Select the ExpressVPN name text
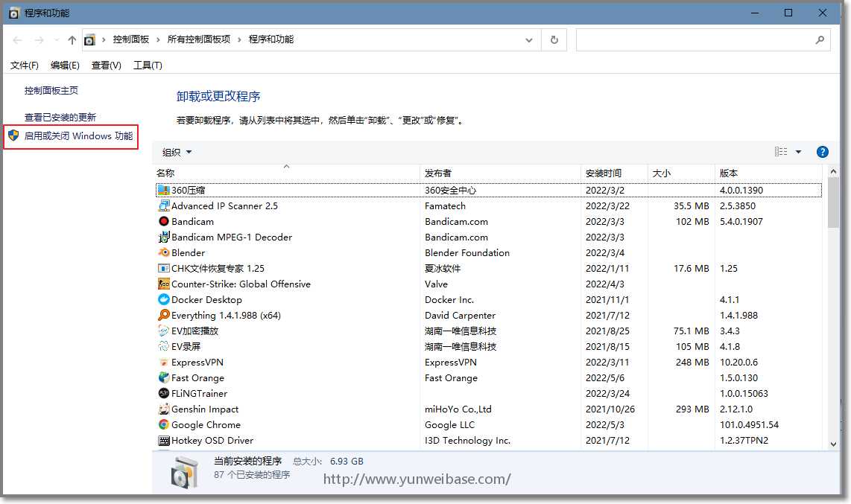The width and height of the screenshot is (851, 504). click(197, 363)
